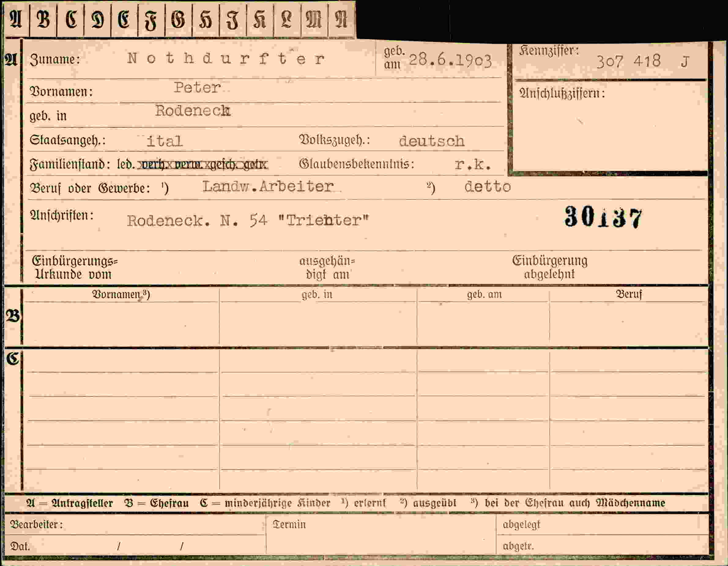This screenshot has height=566, width=728.
Task: Click the stamped number "30137"
Action: coord(603,217)
